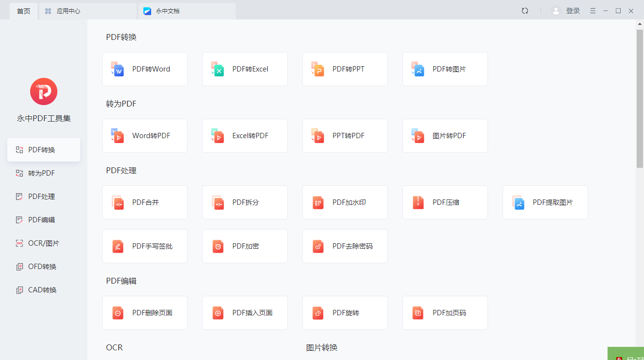Open the Word转PDF converter
This screenshot has height=360, width=644.
(144, 136)
